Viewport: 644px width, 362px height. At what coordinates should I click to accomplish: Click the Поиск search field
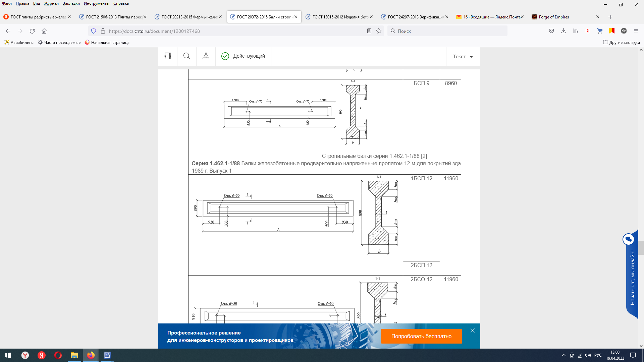coord(448,31)
